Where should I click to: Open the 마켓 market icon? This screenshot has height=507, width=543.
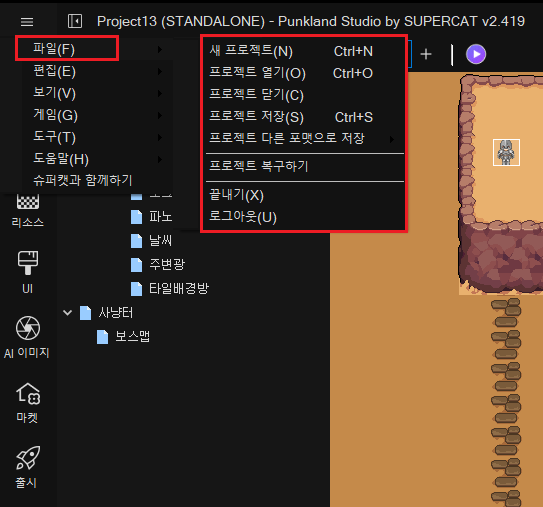[x=28, y=403]
